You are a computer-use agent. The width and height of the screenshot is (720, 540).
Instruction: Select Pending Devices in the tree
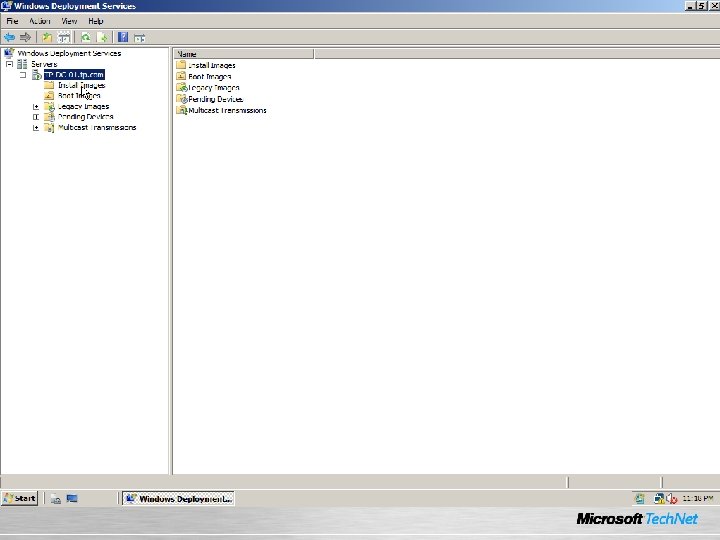[85, 117]
